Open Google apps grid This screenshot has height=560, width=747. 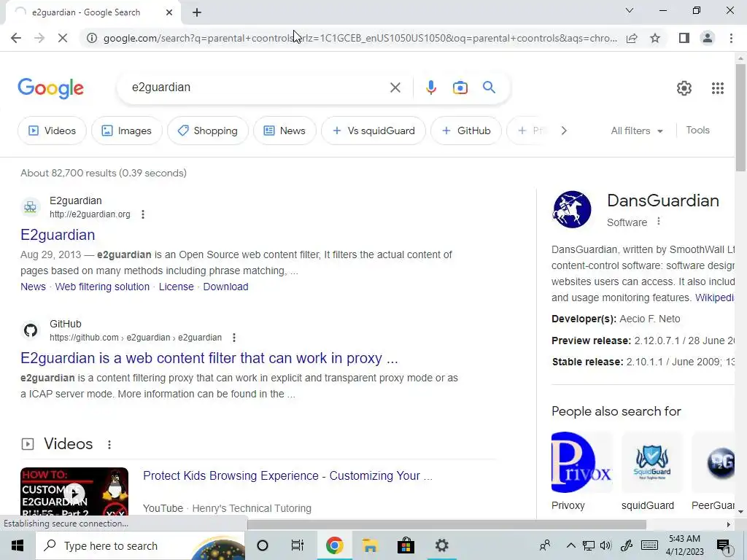click(x=718, y=88)
